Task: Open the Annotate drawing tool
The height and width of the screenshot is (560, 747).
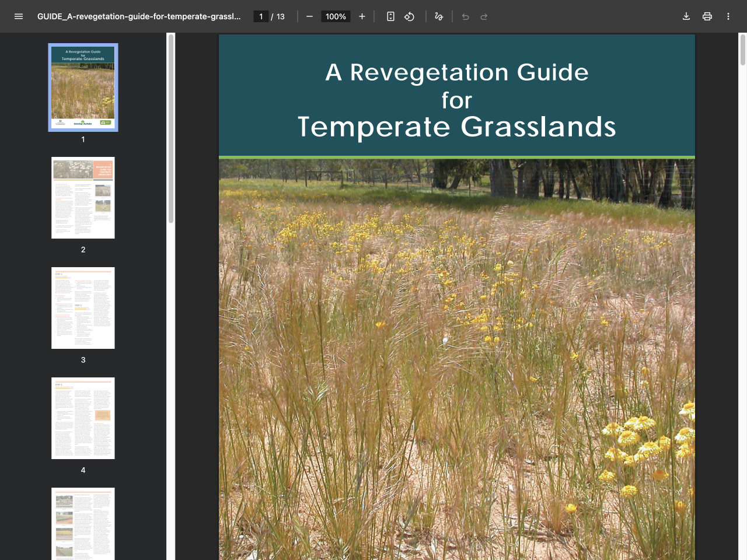Action: click(x=438, y=16)
